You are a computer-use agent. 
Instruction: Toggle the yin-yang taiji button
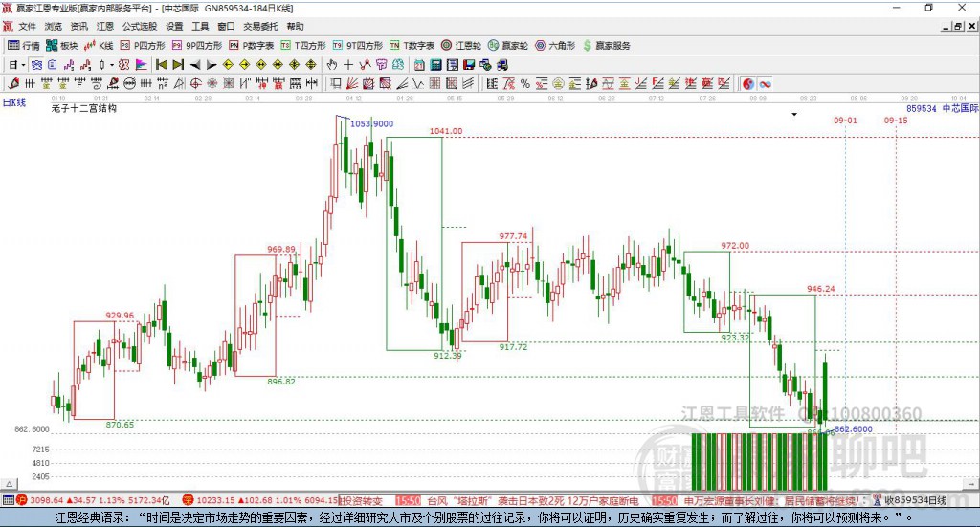(x=748, y=83)
